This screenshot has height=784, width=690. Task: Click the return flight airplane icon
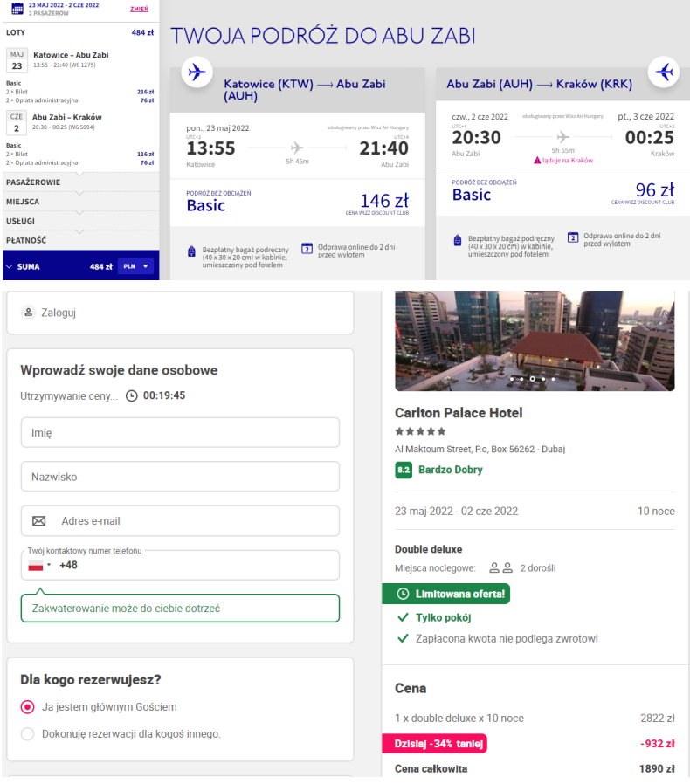[666, 72]
